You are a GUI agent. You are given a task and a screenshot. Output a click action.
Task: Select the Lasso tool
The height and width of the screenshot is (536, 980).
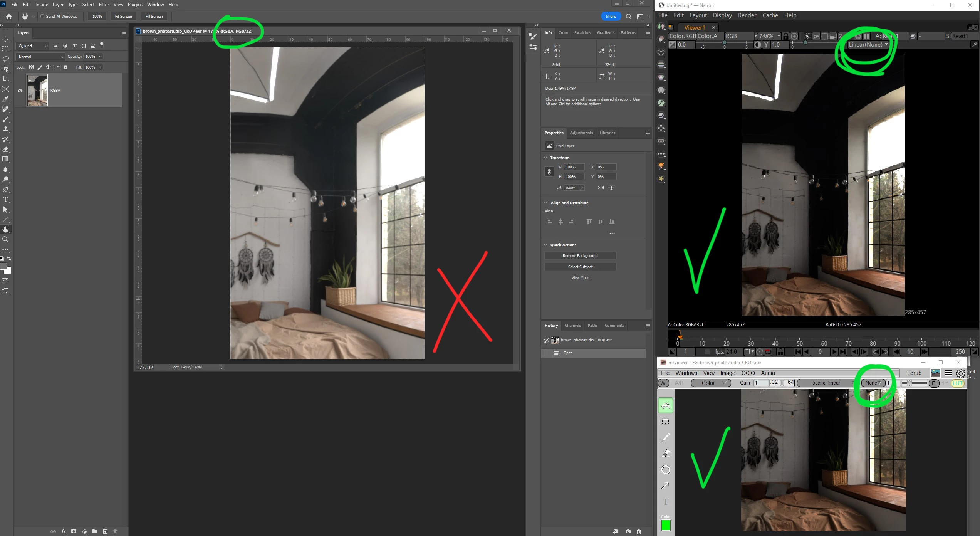click(5, 59)
